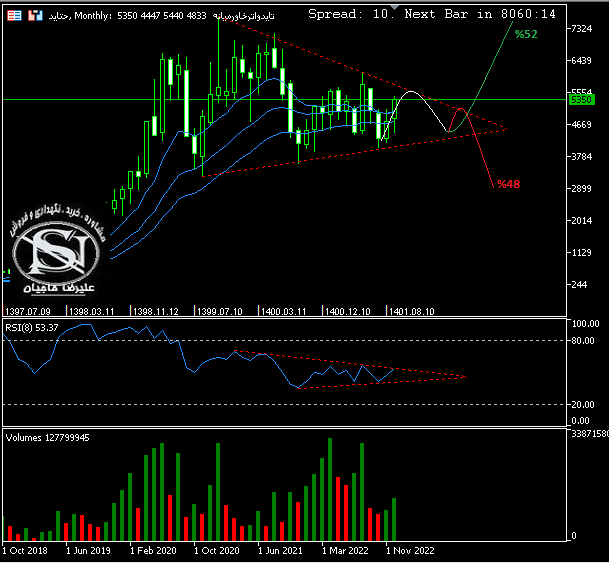
Task: Click the green %52 target label
Action: pyautogui.click(x=525, y=34)
